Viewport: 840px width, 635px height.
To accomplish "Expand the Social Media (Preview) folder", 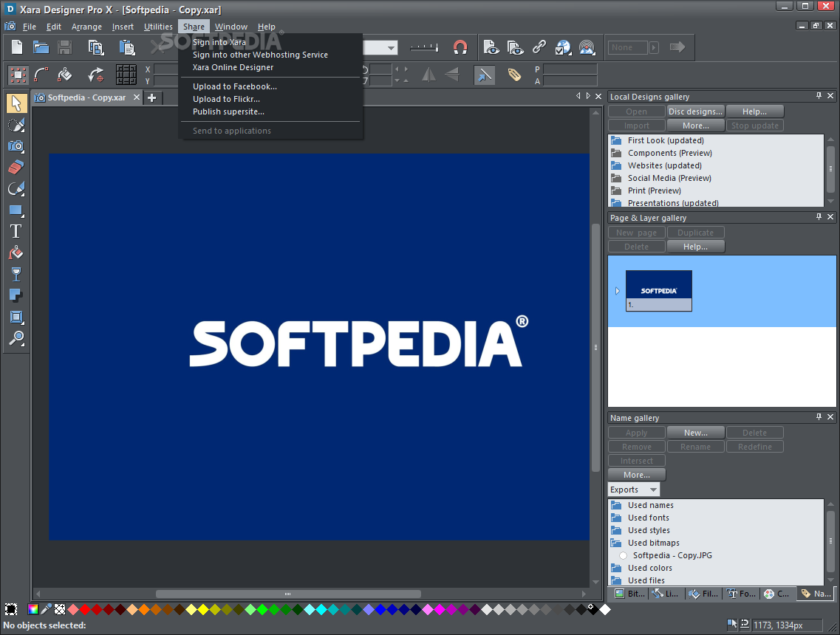I will coord(617,178).
